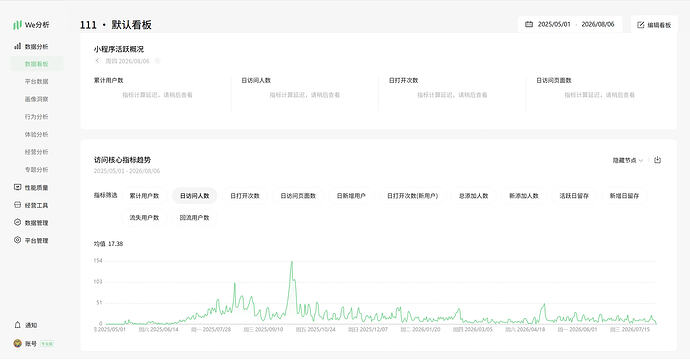
Task: Click the 日访问页面数 overview card label
Action: [x=554, y=81]
